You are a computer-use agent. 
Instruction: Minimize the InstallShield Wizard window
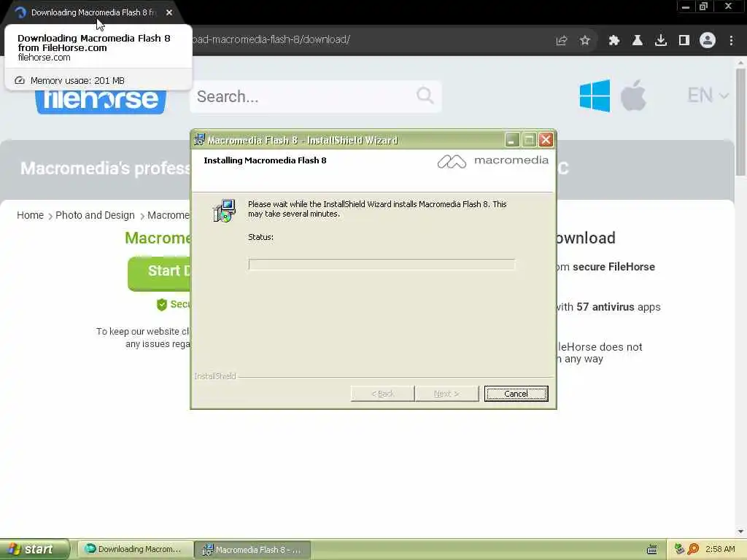[511, 140]
